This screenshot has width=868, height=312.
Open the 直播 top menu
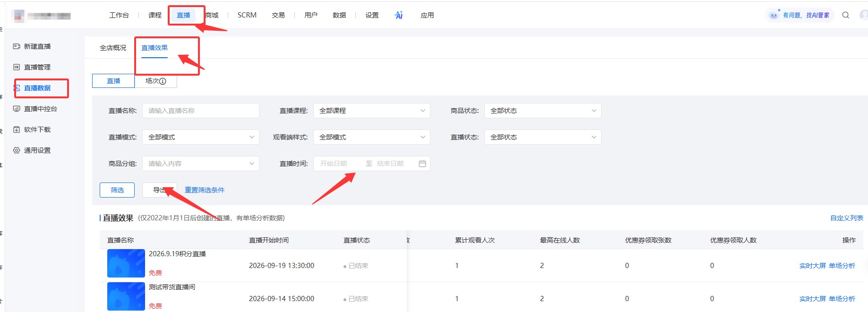(183, 15)
